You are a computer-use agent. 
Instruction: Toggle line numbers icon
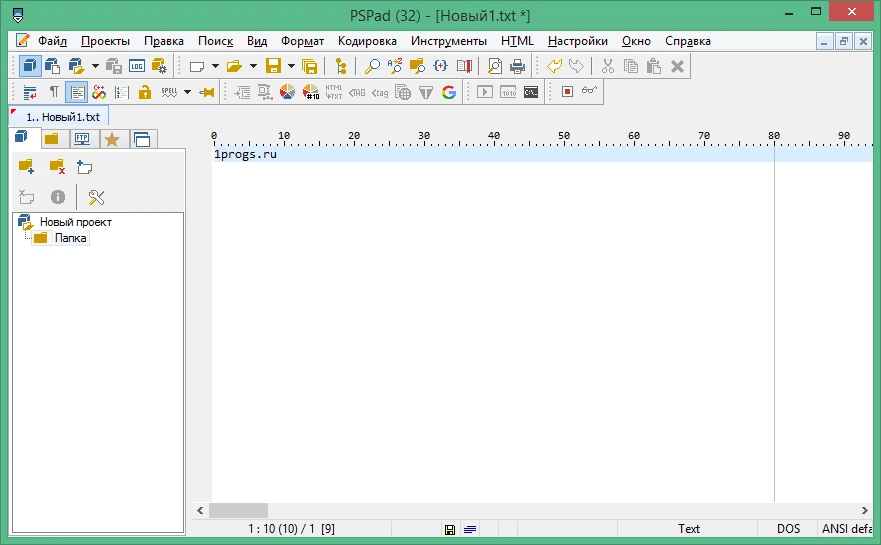(122, 92)
